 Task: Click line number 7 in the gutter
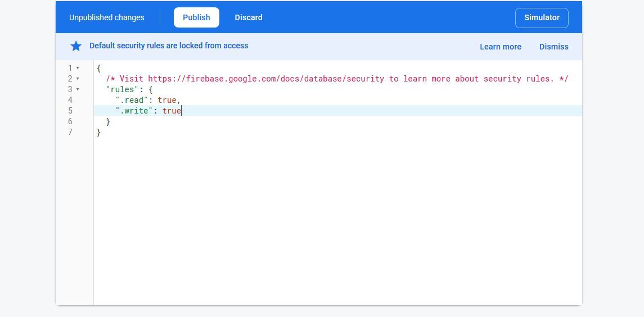point(70,132)
